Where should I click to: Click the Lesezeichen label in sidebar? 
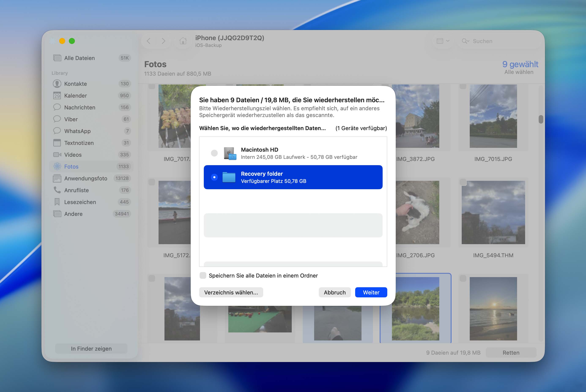(80, 202)
